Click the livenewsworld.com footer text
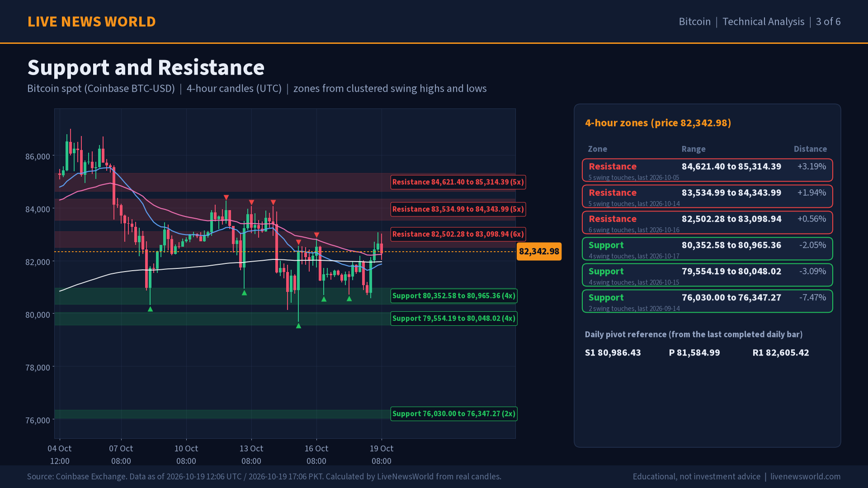Viewport: 868px width, 488px height. [x=805, y=477]
